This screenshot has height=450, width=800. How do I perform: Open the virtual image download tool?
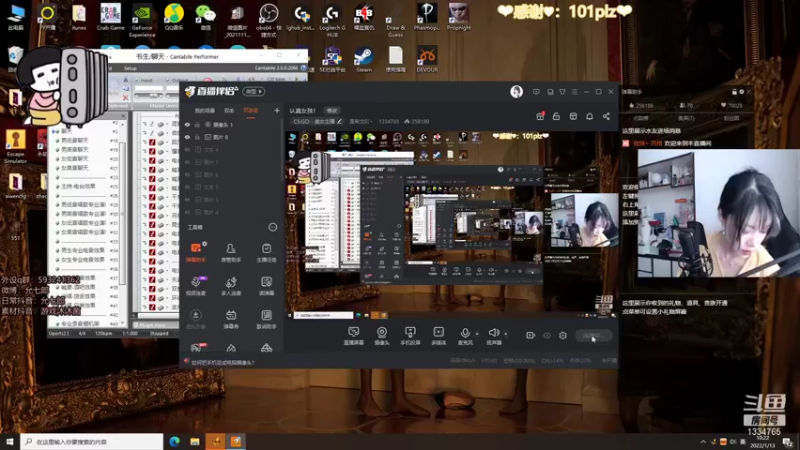pos(196,319)
